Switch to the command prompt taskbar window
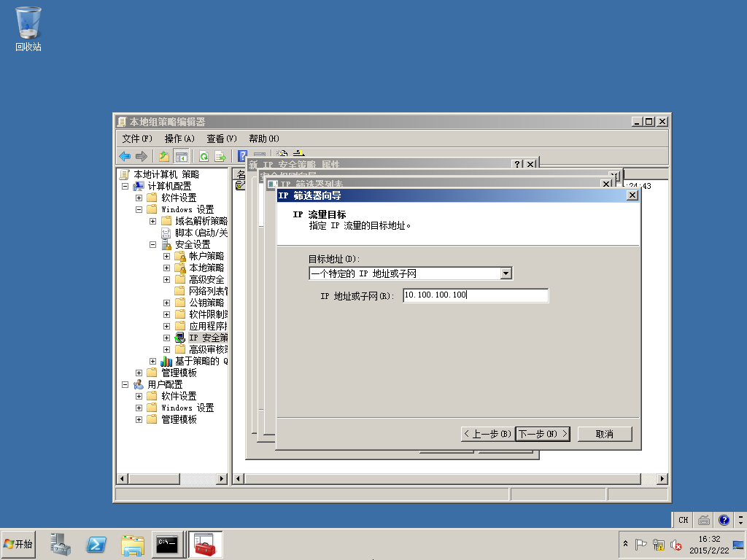Viewport: 747px width, 560px height. [x=167, y=544]
